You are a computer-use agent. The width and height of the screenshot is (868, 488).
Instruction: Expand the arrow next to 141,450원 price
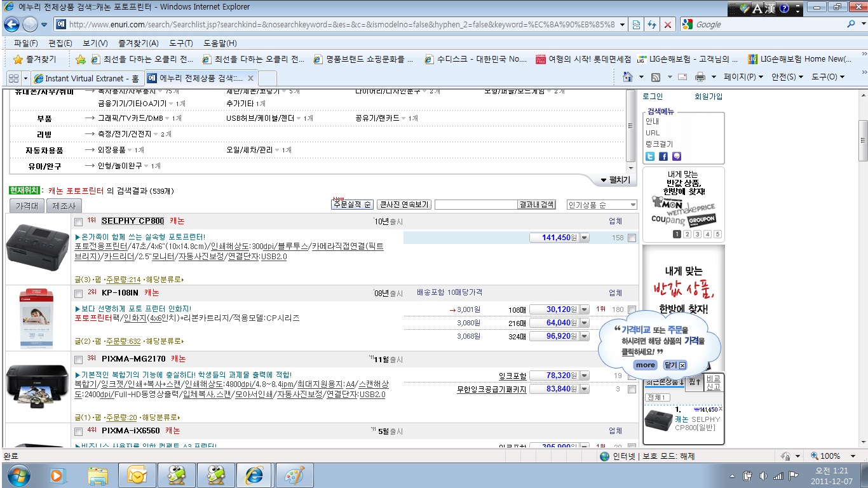point(585,238)
